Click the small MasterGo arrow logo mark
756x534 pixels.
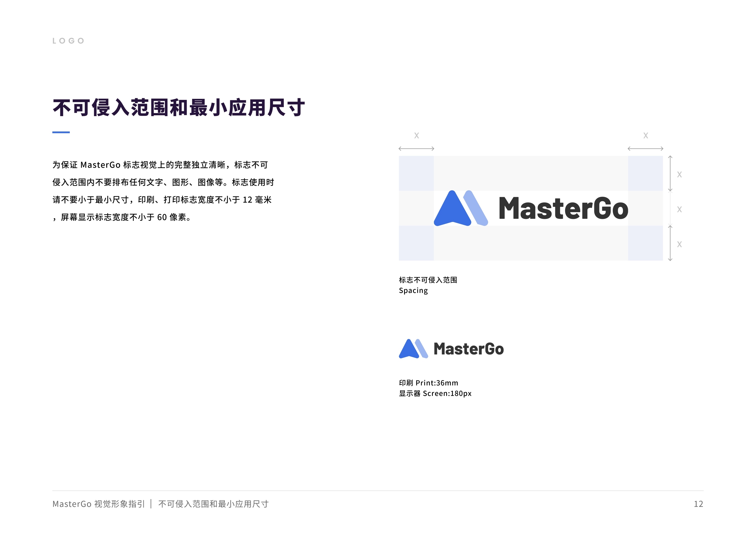pos(414,349)
